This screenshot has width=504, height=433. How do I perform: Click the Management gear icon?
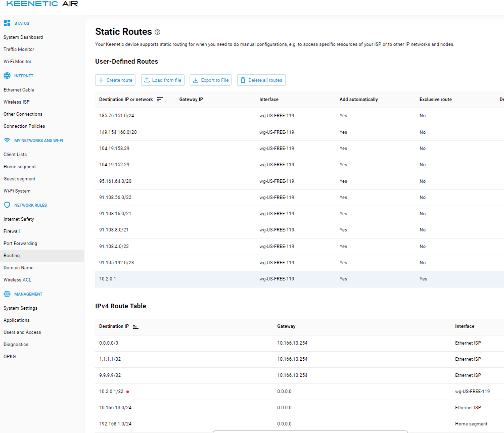point(7,294)
